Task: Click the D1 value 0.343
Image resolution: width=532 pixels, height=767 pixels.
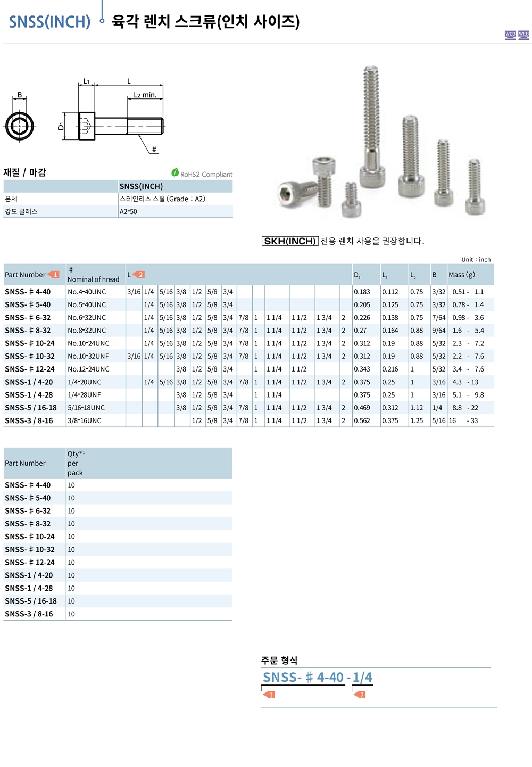Action: point(362,369)
